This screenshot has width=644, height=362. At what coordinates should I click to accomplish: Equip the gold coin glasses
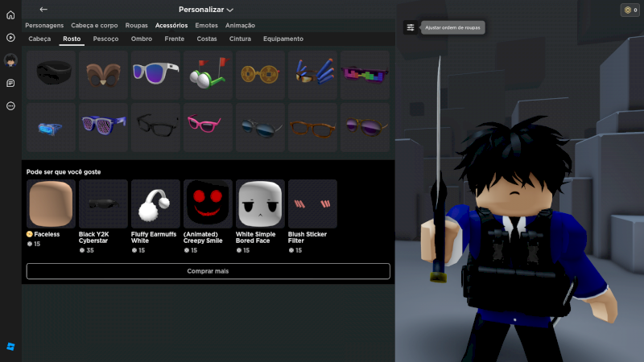[x=260, y=75]
